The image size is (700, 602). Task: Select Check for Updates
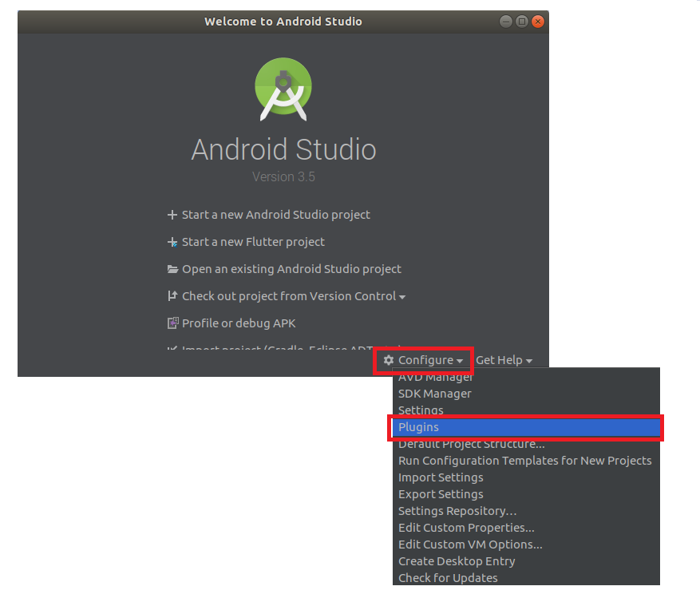pyautogui.click(x=448, y=577)
